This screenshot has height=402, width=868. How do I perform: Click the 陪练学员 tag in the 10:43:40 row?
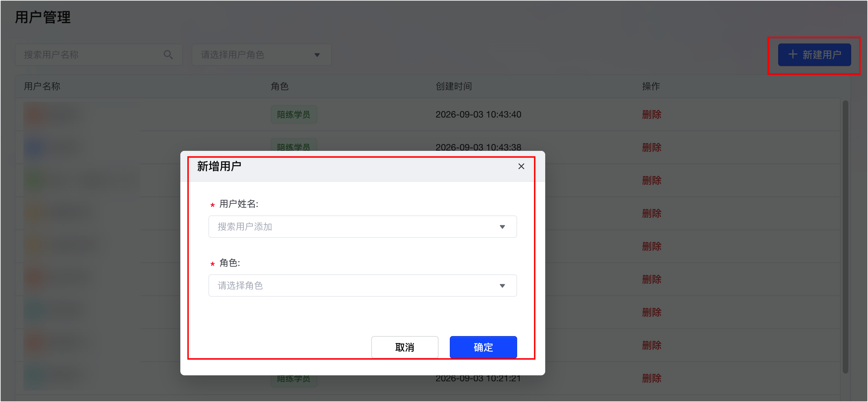(294, 114)
